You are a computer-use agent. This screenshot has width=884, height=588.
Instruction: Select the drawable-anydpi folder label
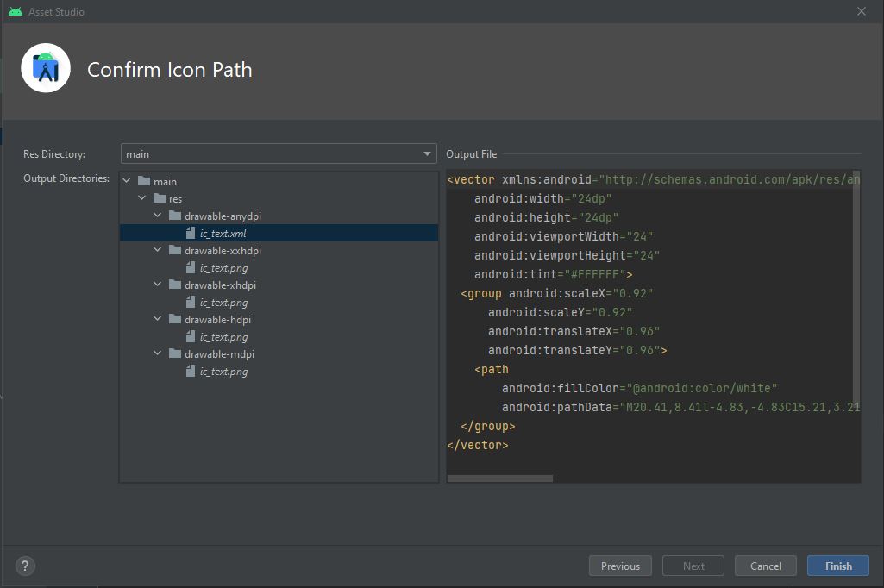click(x=223, y=216)
